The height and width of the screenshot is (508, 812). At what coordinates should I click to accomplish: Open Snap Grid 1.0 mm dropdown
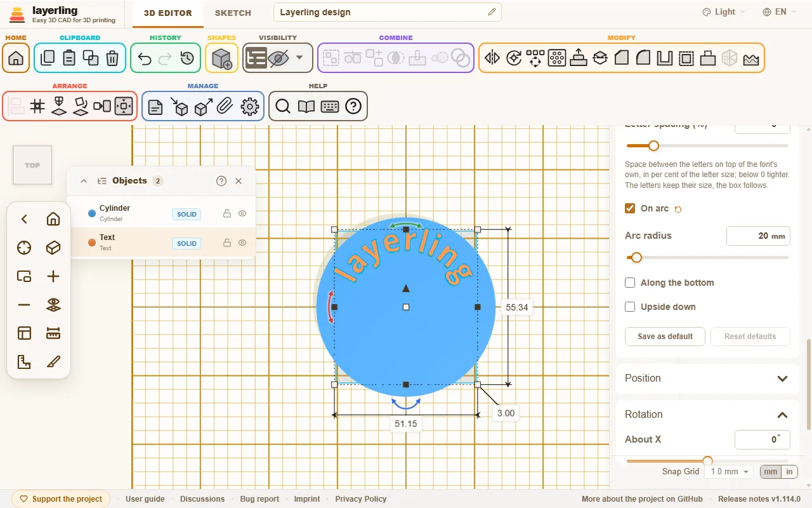coord(730,472)
